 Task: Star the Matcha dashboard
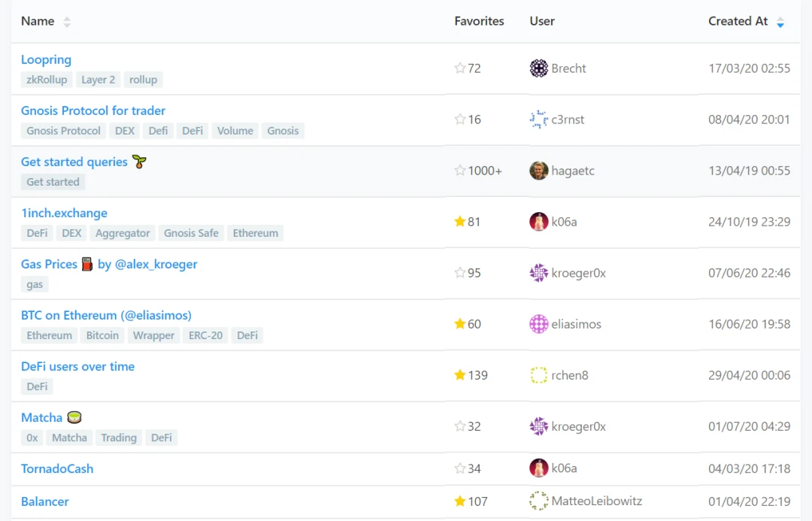point(460,426)
